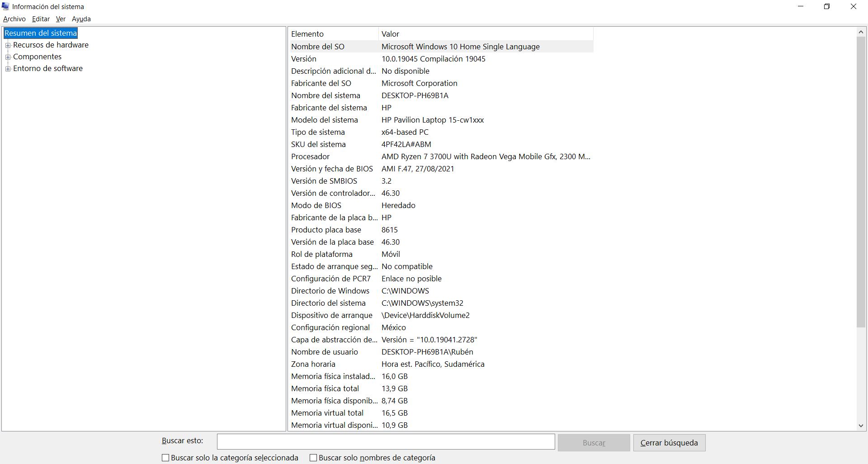The image size is (868, 464).
Task: Open the Ayuda menu
Action: coord(81,19)
